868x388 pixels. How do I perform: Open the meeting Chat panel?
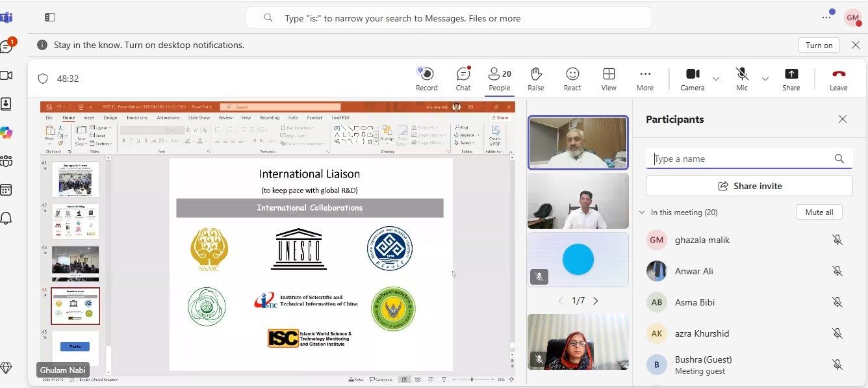point(463,79)
